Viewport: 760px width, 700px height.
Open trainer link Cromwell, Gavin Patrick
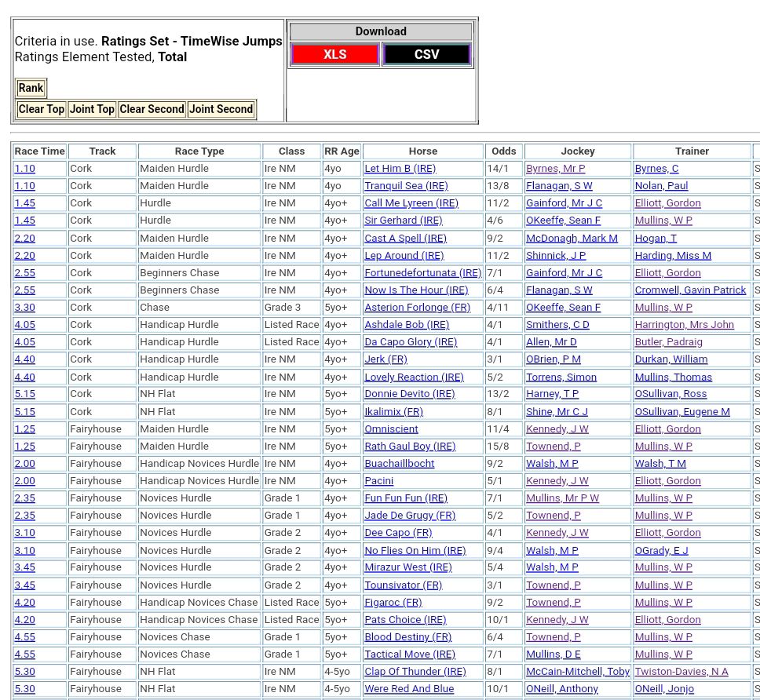click(x=690, y=290)
